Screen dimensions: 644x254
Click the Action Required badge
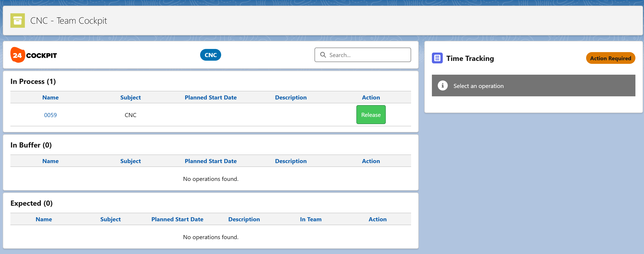coord(610,58)
